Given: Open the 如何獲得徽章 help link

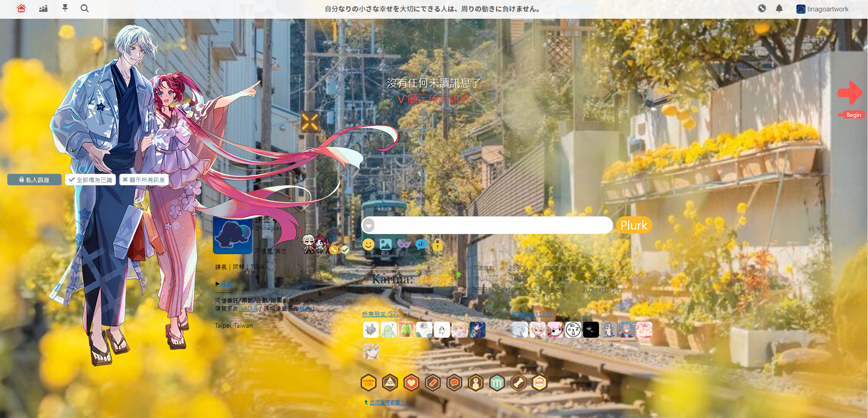Looking at the screenshot, I should [387, 402].
